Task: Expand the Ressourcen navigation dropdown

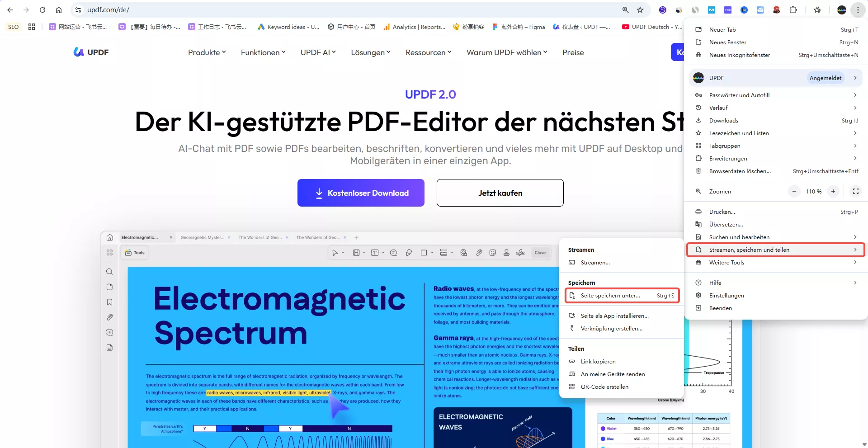Action: (x=429, y=52)
